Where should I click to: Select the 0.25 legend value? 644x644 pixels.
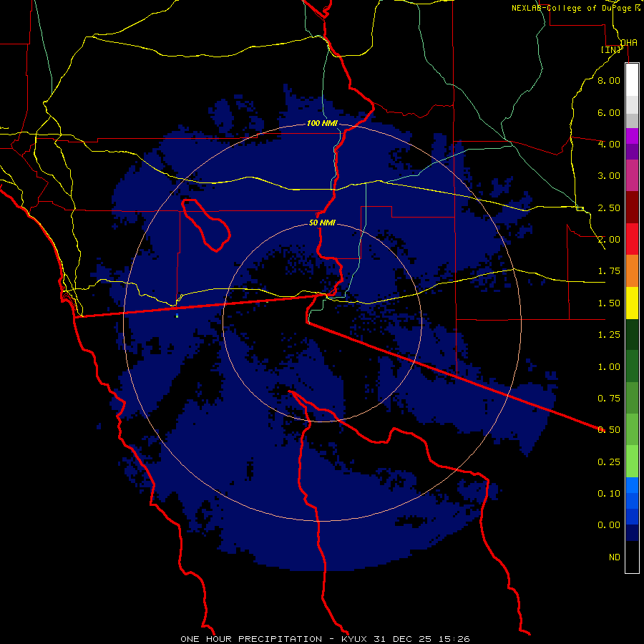(609, 462)
